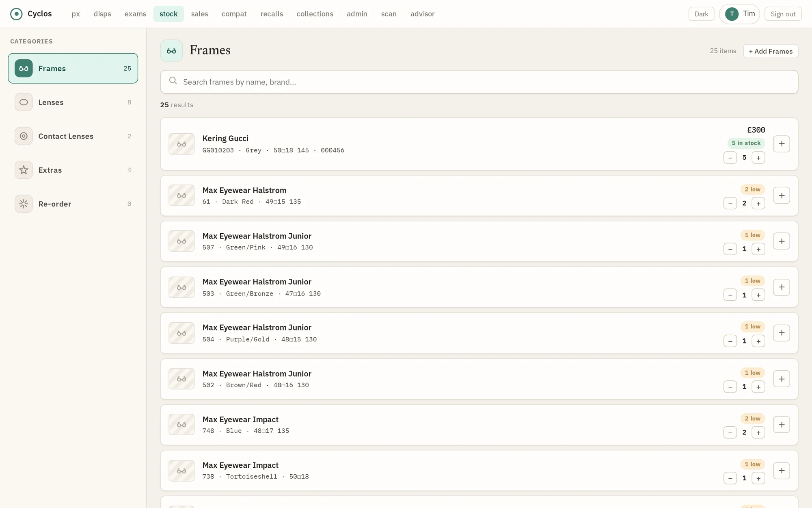
Task: Go to the recalls tab
Action: point(272,14)
